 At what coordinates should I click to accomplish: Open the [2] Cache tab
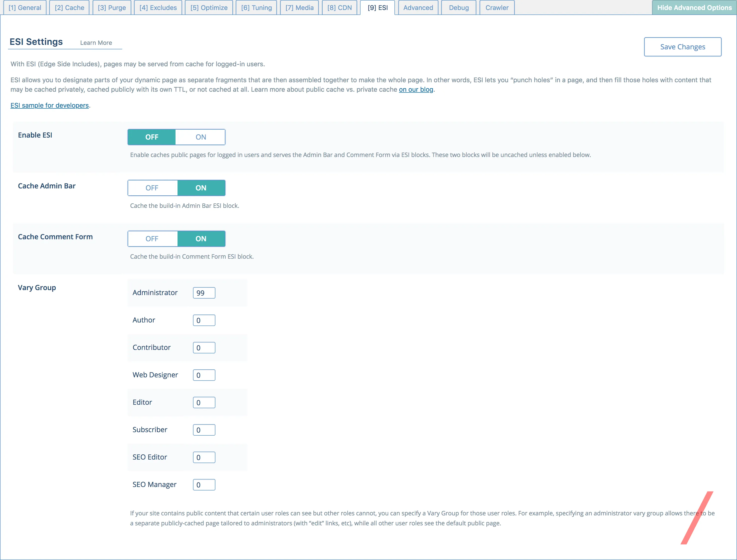point(69,7)
